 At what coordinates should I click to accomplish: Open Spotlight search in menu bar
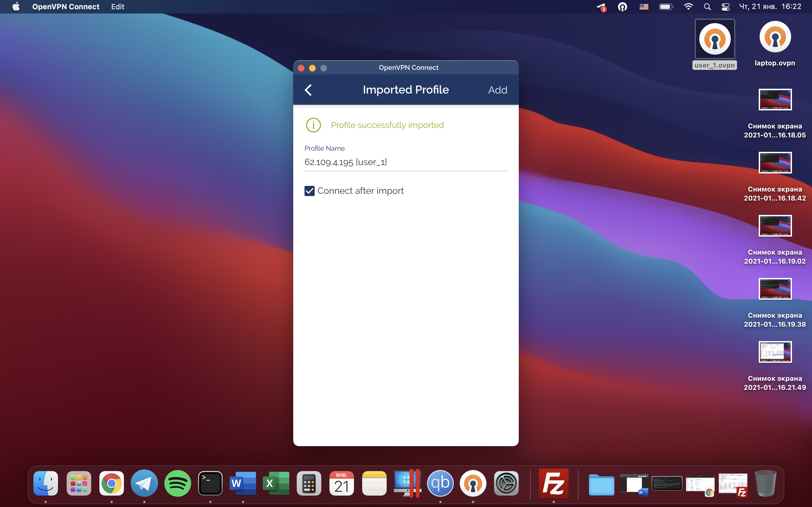click(x=707, y=7)
